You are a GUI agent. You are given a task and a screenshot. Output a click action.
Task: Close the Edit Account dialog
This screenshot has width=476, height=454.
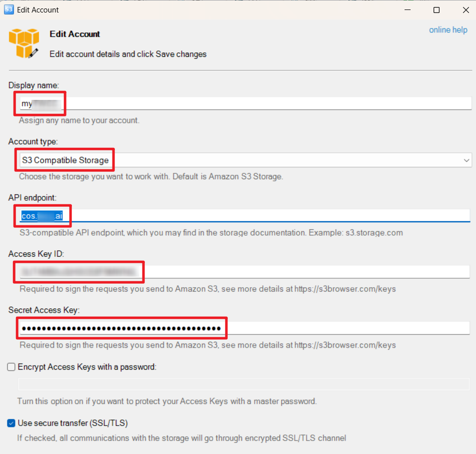point(466,10)
